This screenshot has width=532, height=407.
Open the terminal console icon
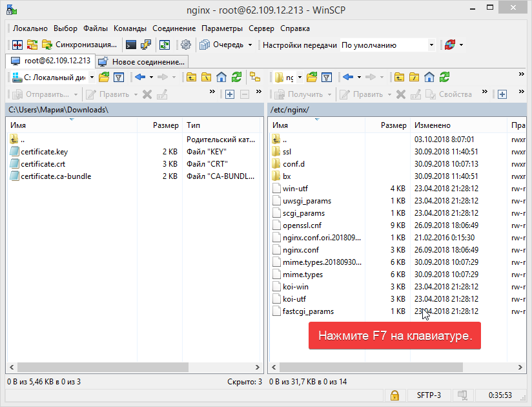131,45
